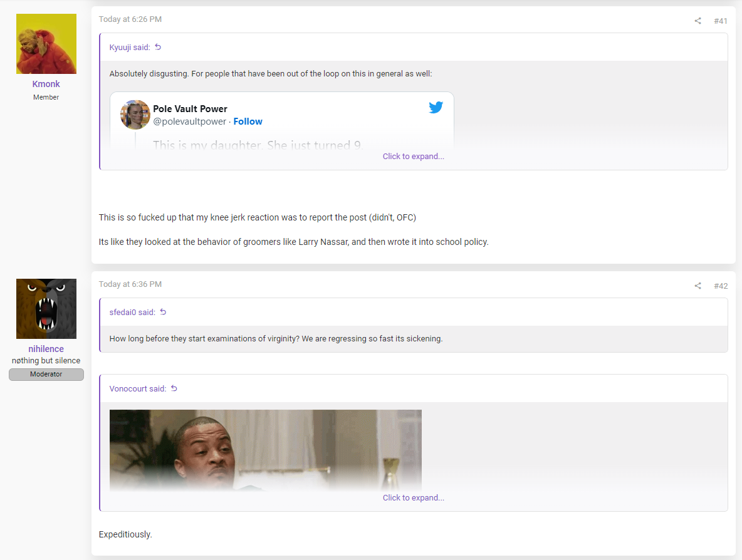
Task: Open Kmonk's profile username link
Action: (x=46, y=84)
